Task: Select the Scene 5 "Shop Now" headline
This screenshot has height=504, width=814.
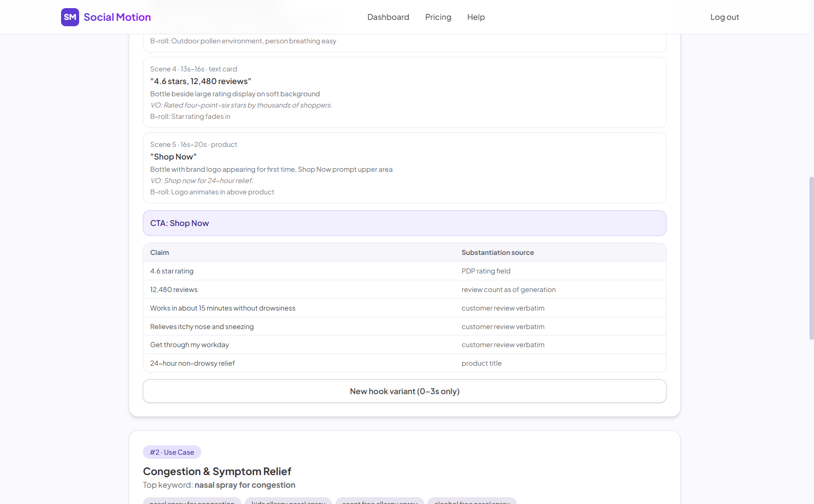Action: [x=173, y=157]
